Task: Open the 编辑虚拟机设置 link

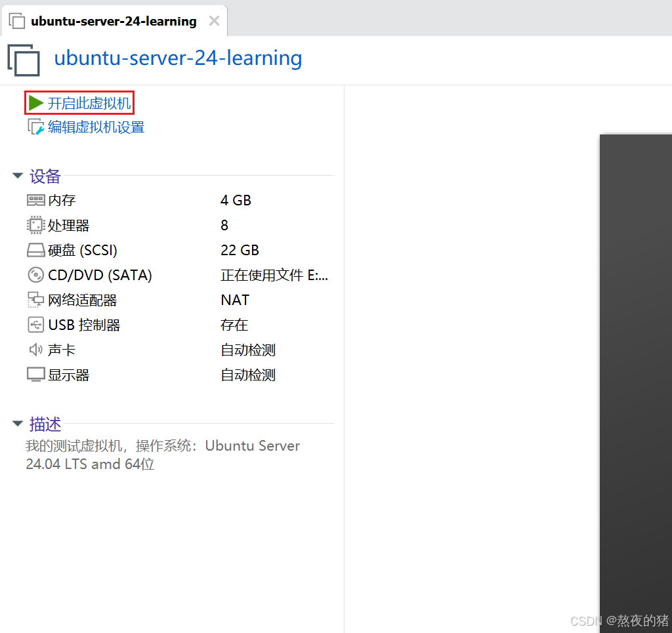Action: coord(96,127)
